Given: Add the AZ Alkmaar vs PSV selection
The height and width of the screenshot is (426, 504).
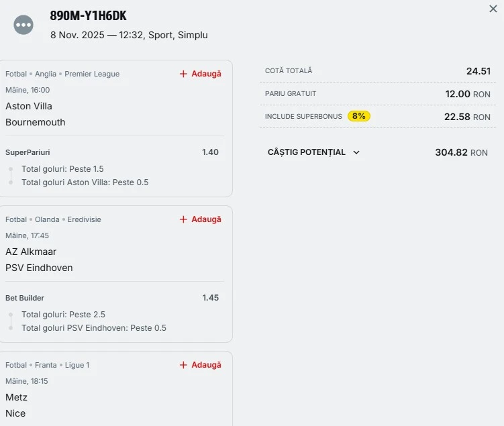Looking at the screenshot, I should 200,219.
